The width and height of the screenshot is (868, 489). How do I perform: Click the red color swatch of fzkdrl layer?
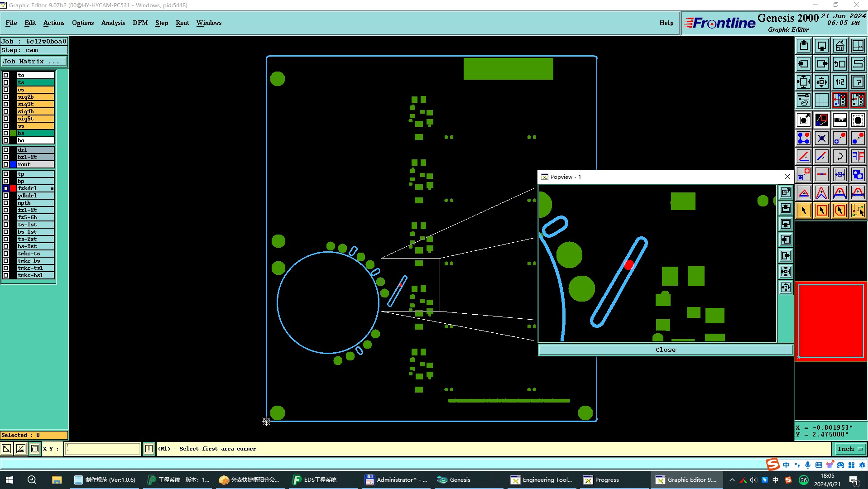coord(13,188)
